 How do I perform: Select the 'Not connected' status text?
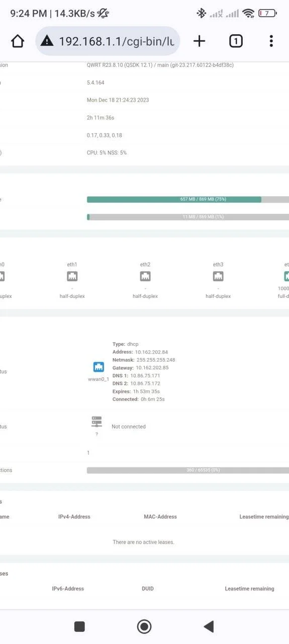coord(129,427)
